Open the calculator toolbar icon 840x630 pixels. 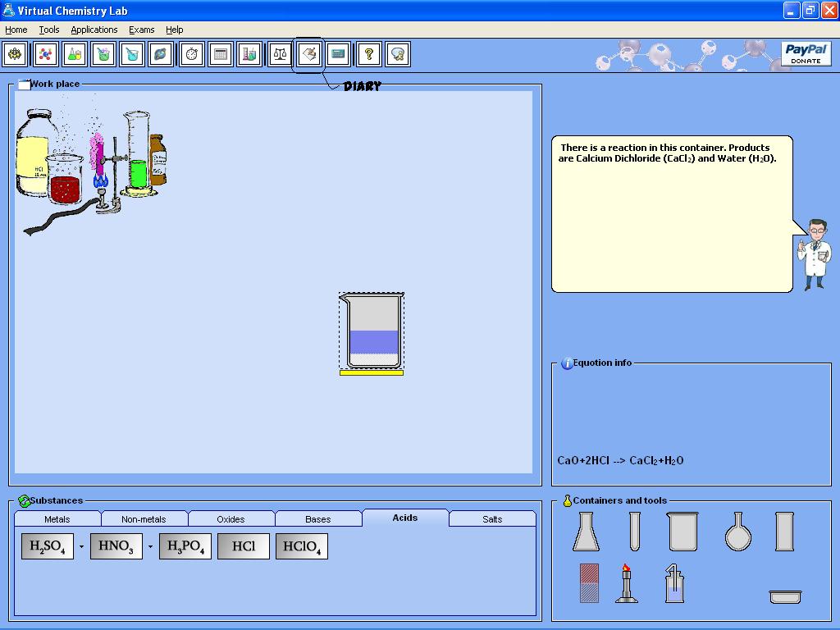(338, 54)
